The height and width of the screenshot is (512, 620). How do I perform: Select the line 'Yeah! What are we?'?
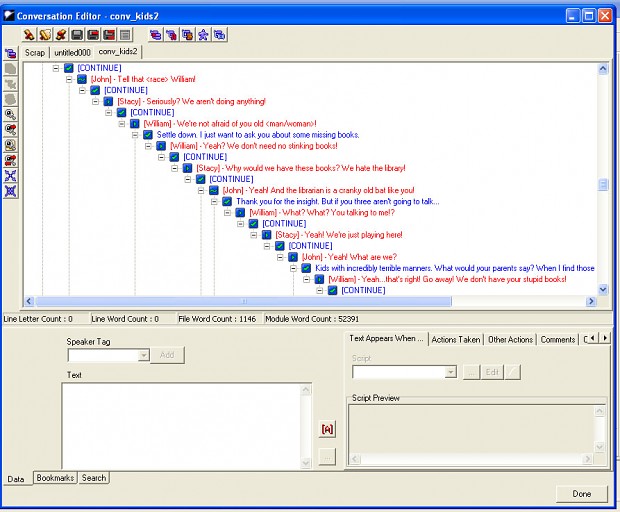click(350, 257)
